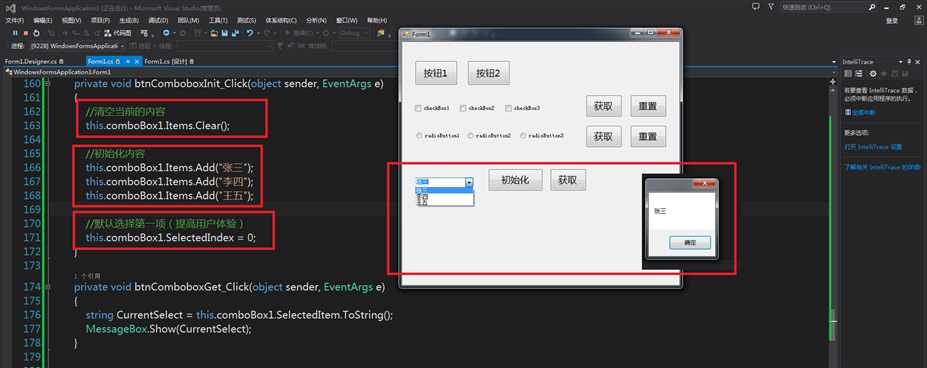Image resolution: width=927 pixels, height=368 pixels.
Task: Collapse the btnComboboxInit_Click method at line 160
Action: [x=47, y=84]
